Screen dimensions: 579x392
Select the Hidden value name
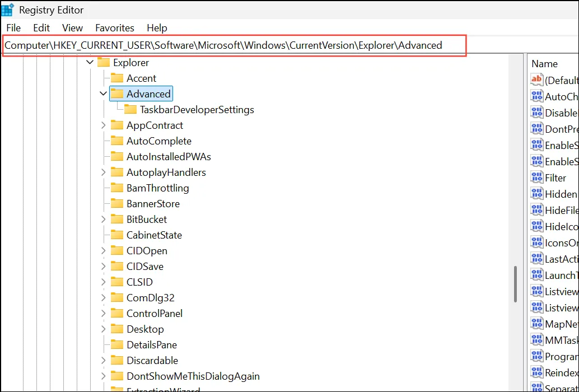click(x=561, y=194)
